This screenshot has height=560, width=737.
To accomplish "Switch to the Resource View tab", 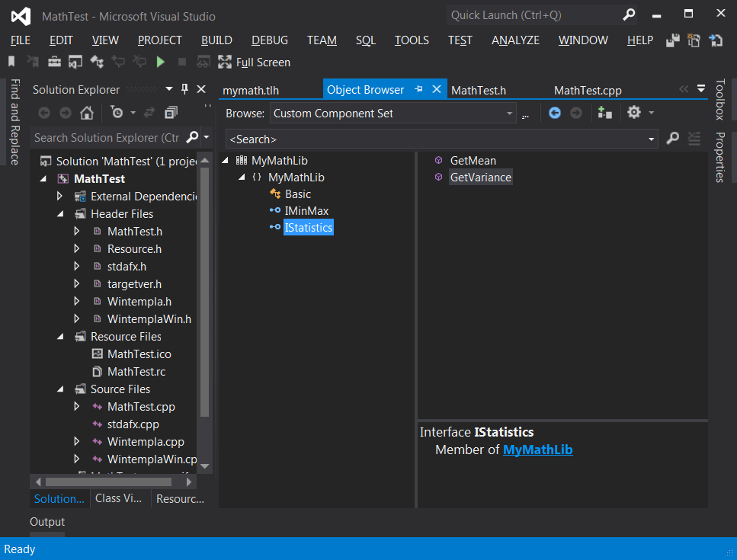I will [x=180, y=499].
